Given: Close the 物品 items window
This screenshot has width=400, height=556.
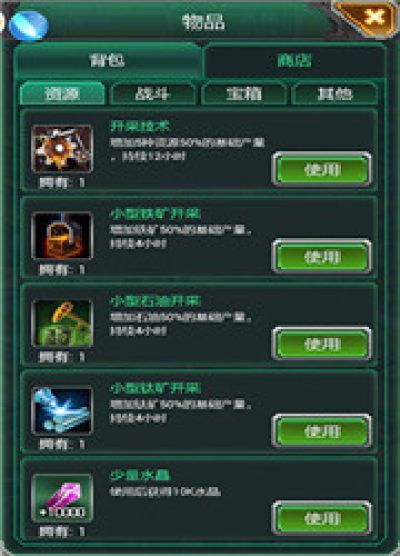Looking at the screenshot, I should tap(369, 18).
